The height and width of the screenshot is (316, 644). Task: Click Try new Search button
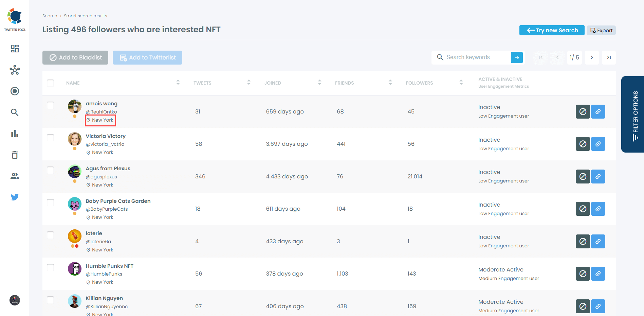pyautogui.click(x=551, y=30)
